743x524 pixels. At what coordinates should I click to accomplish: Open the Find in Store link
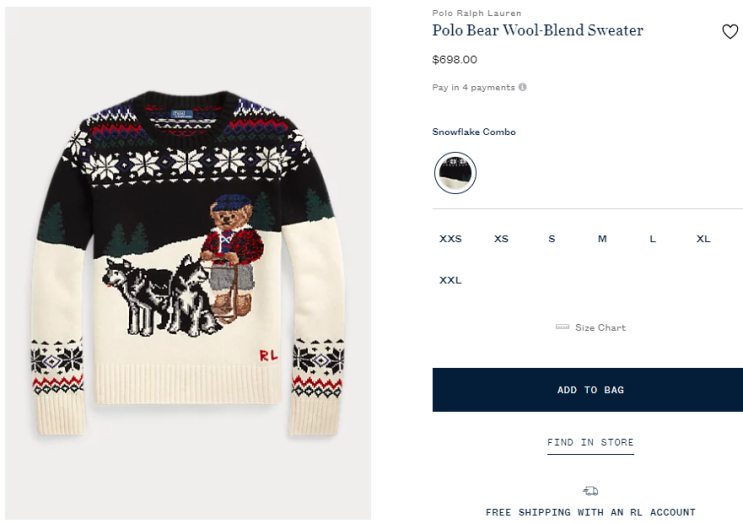pyautogui.click(x=590, y=442)
